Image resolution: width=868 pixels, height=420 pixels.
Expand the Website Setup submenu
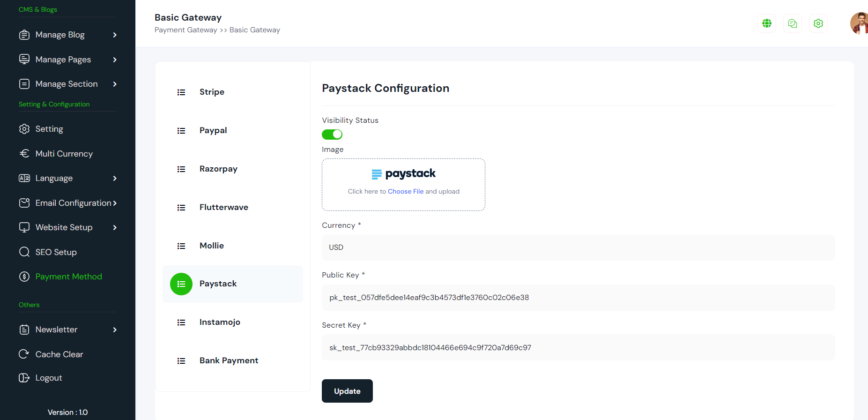[x=115, y=228]
